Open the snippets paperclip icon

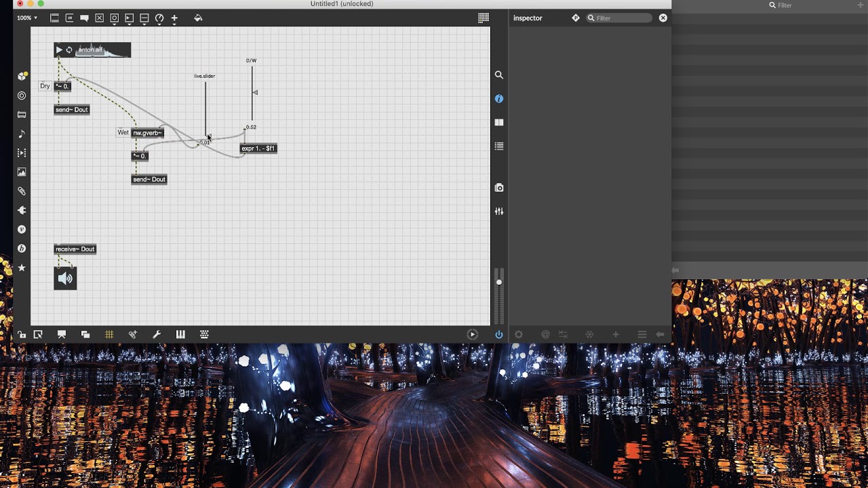point(22,191)
